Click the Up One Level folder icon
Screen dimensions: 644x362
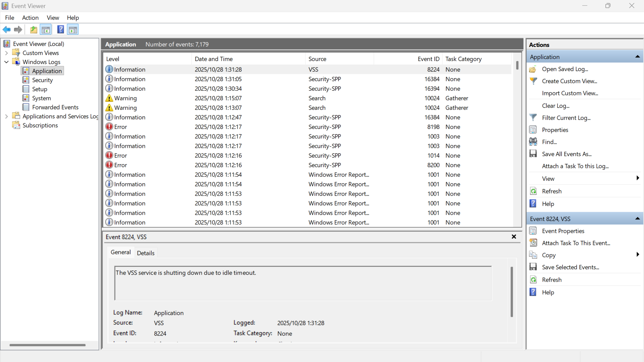[x=34, y=29]
